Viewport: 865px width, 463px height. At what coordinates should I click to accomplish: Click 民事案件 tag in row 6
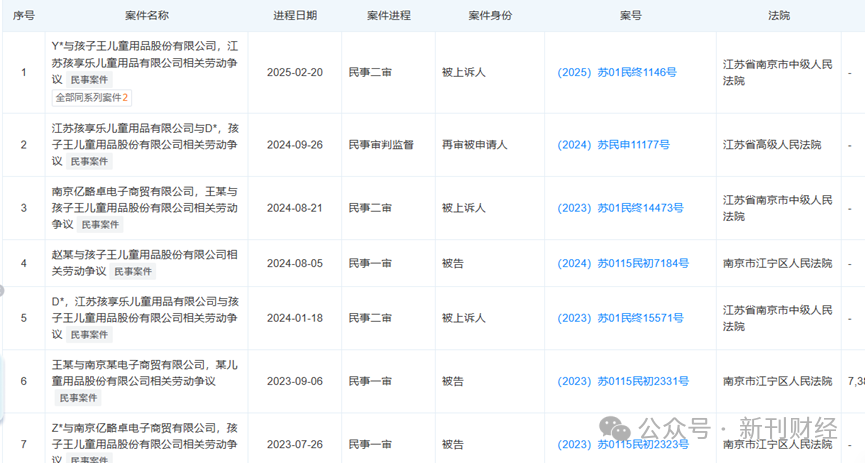click(x=81, y=397)
